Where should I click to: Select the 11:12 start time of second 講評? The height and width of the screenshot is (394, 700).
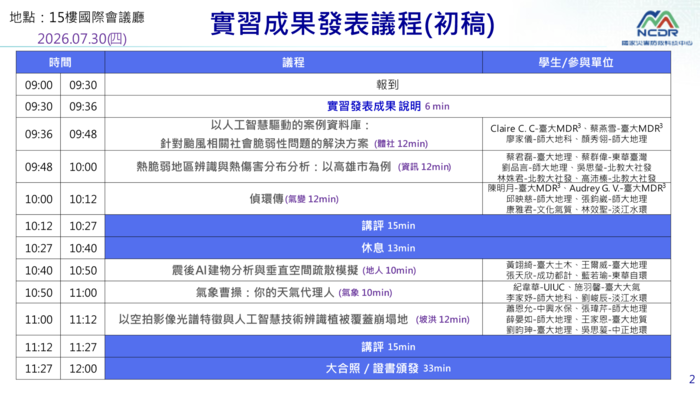click(38, 347)
